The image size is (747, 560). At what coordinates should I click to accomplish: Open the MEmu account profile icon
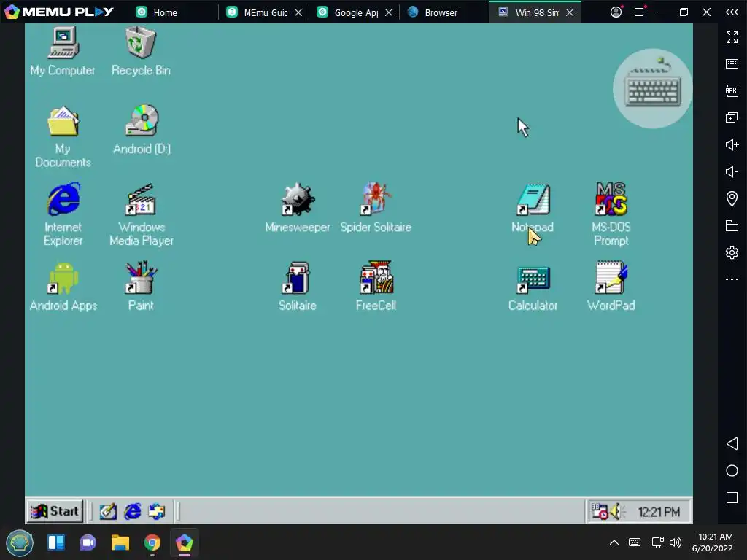pyautogui.click(x=616, y=12)
